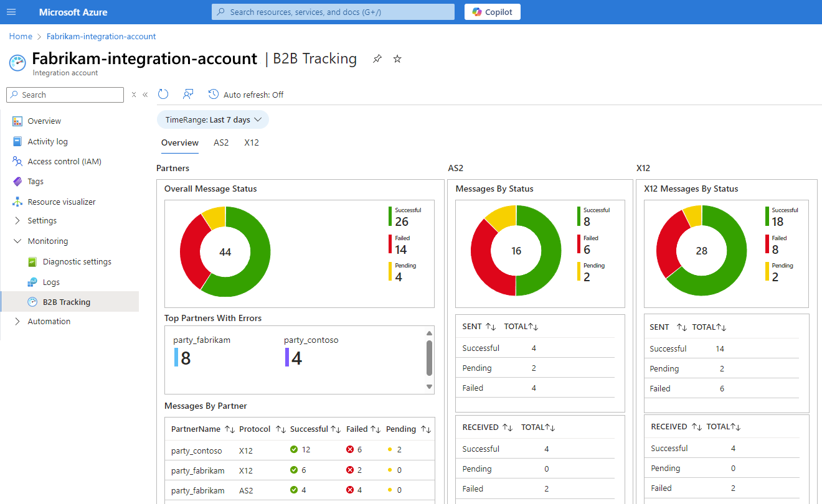Screen dimensions: 822x504
Task: Collapse the Monitoring section in sidebar
Action: (x=17, y=241)
